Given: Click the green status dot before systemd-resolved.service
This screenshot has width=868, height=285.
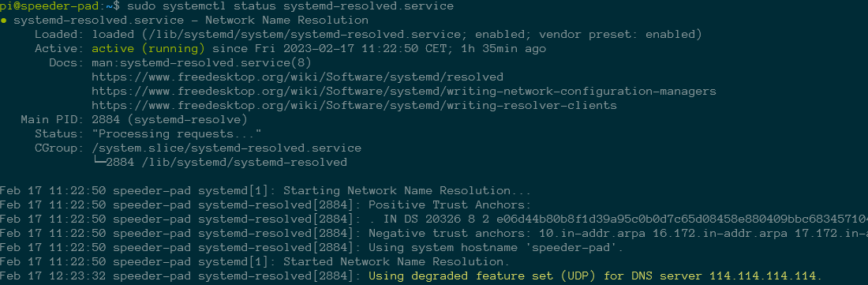Looking at the screenshot, I should tap(4, 21).
